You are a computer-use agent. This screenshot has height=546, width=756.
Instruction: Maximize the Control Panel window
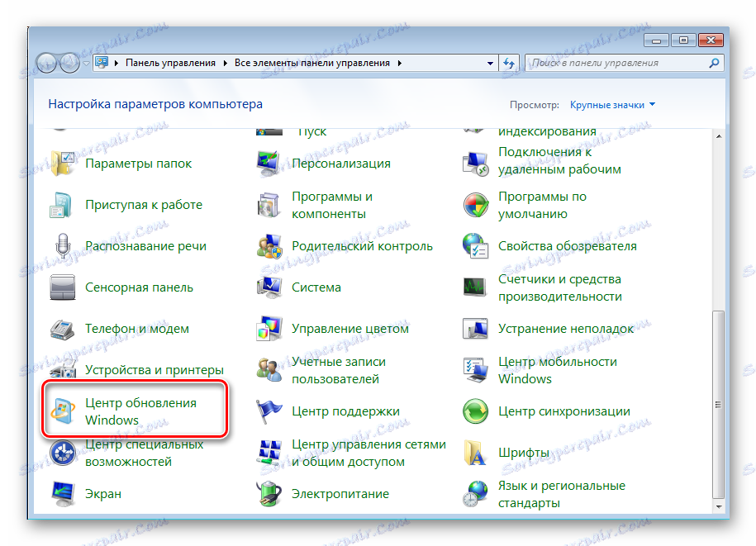(683, 40)
